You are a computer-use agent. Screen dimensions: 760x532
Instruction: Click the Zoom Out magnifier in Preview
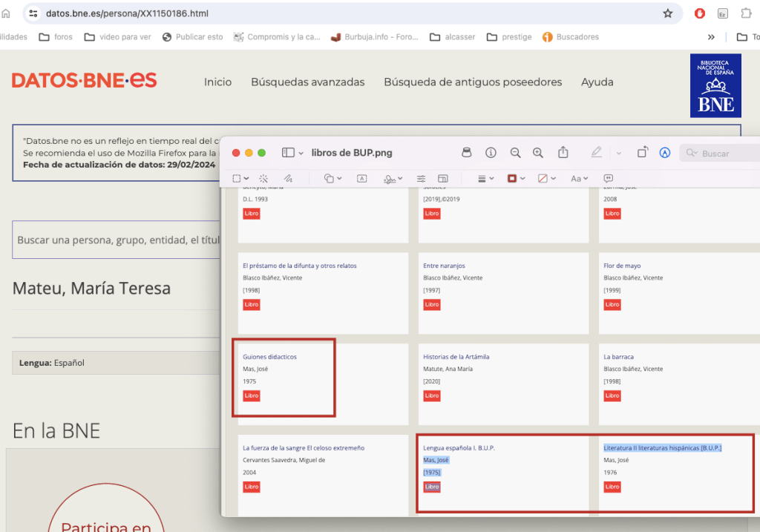(x=515, y=153)
